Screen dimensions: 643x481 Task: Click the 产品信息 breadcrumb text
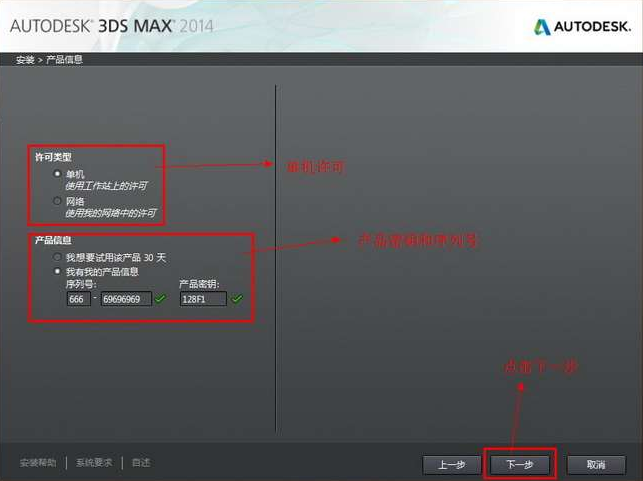click(64, 59)
